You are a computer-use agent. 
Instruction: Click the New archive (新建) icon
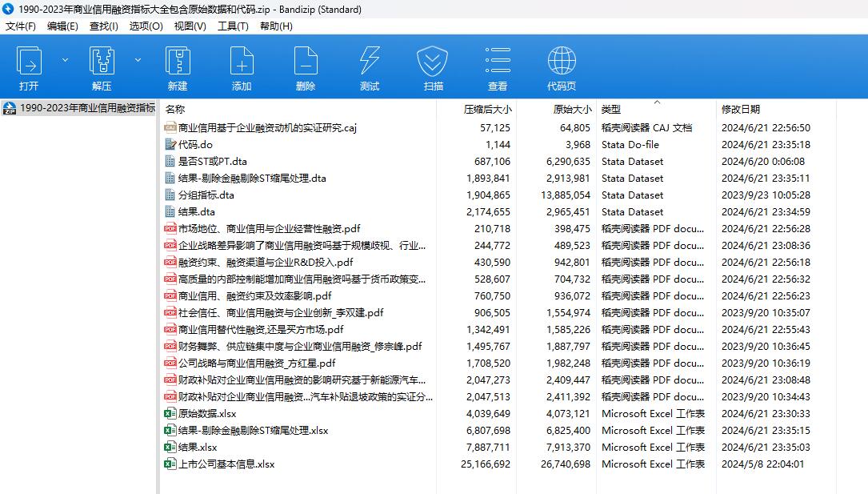178,61
